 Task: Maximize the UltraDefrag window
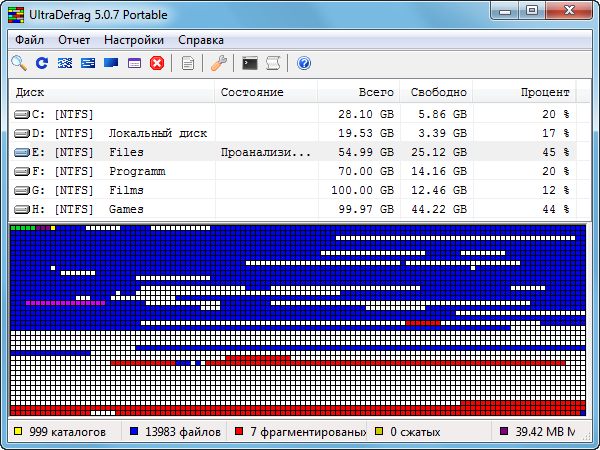(x=532, y=10)
